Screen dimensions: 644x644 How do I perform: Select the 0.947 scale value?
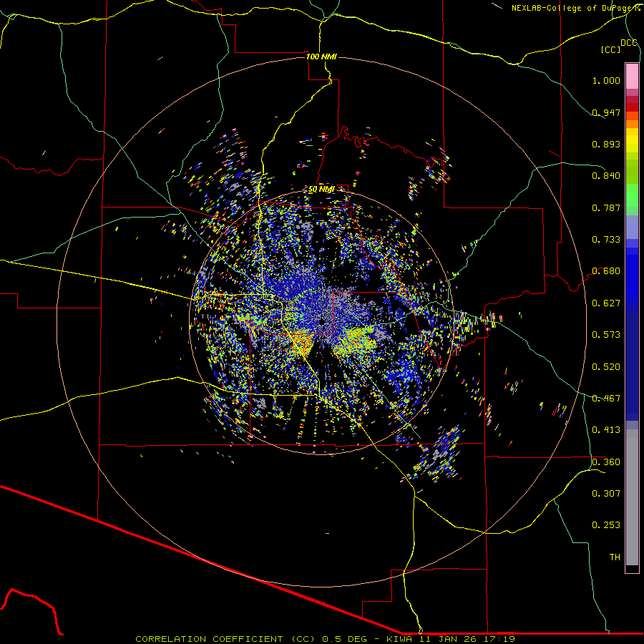tap(606, 112)
